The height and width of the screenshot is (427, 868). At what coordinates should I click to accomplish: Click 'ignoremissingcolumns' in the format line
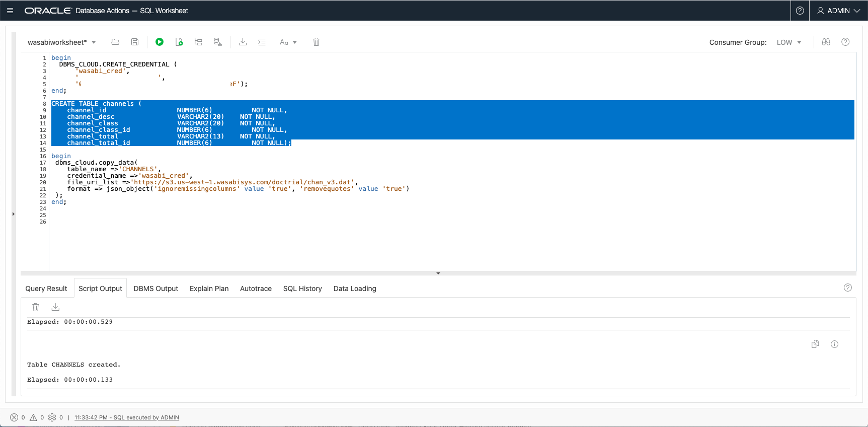pyautogui.click(x=197, y=189)
